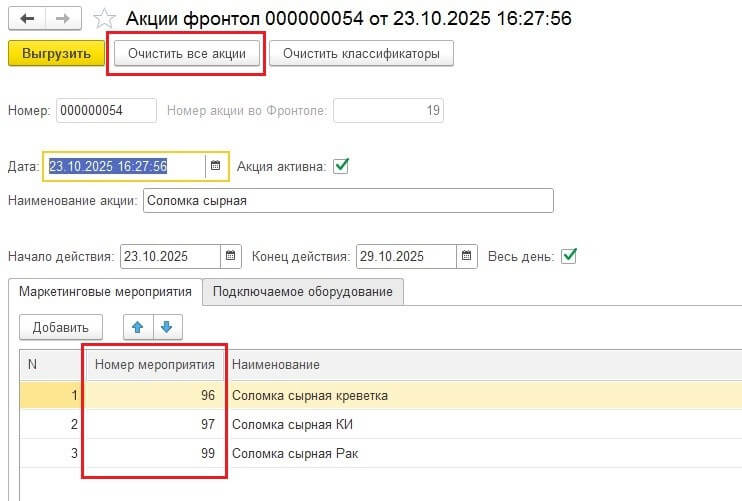Add document to favorites with star
The image size is (742, 501).
[x=103, y=19]
